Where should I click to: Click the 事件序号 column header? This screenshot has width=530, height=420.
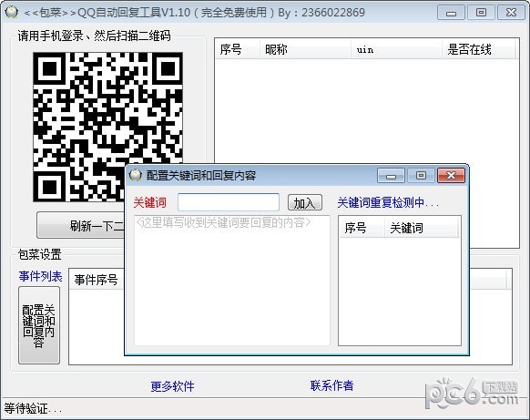(97, 280)
